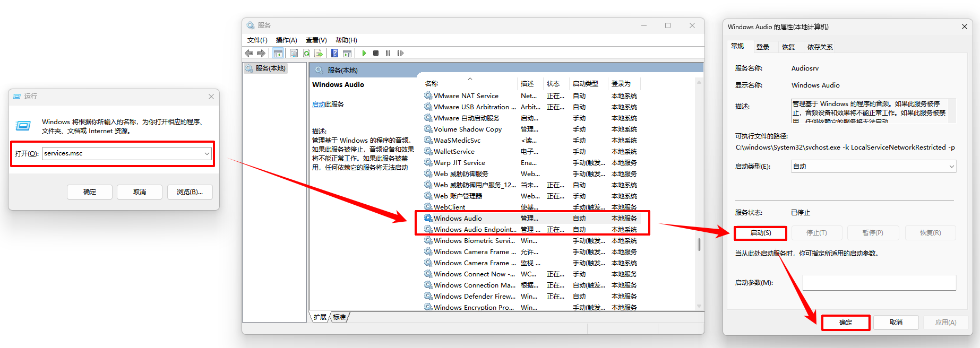
Task: Switch to the 依存关系 tab
Action: click(x=820, y=47)
